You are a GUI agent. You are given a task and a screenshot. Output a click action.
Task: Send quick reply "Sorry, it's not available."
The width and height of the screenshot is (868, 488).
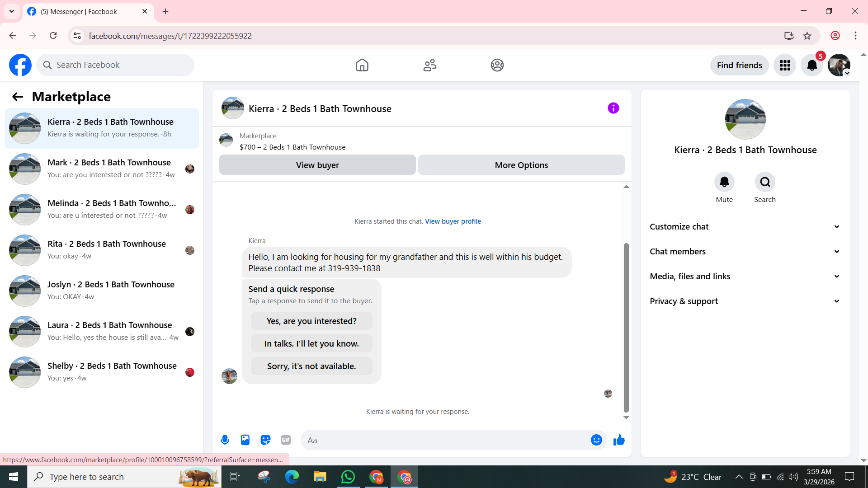click(311, 366)
